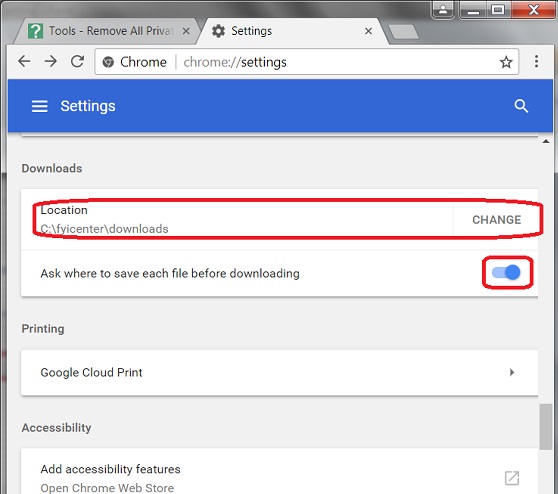Click the Settings title in blue header

(88, 106)
